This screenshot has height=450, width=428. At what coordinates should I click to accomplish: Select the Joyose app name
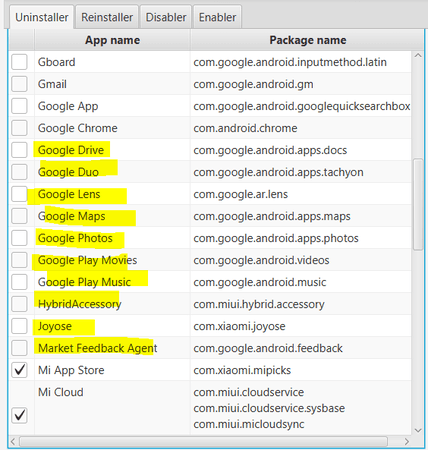(x=55, y=326)
